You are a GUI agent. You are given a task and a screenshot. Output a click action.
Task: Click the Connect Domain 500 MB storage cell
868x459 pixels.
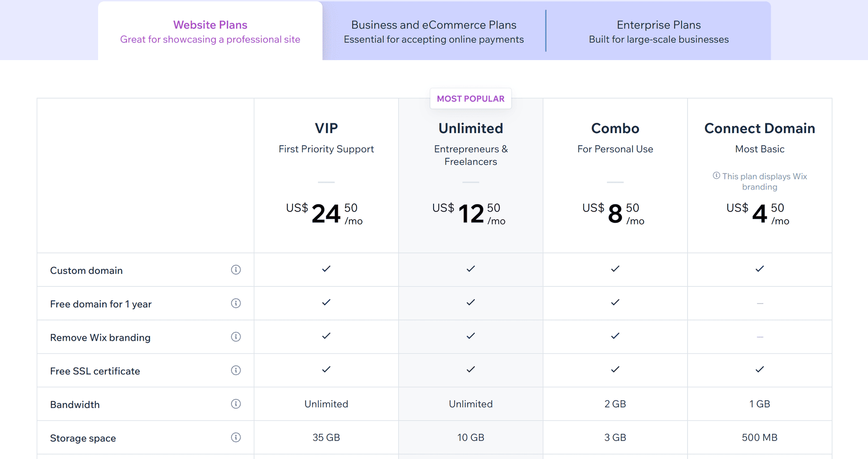[760, 437]
